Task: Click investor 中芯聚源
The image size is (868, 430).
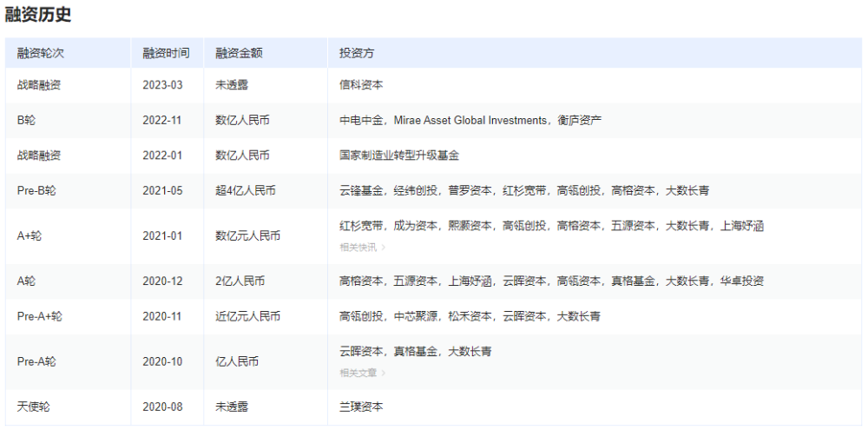Action: tap(416, 316)
